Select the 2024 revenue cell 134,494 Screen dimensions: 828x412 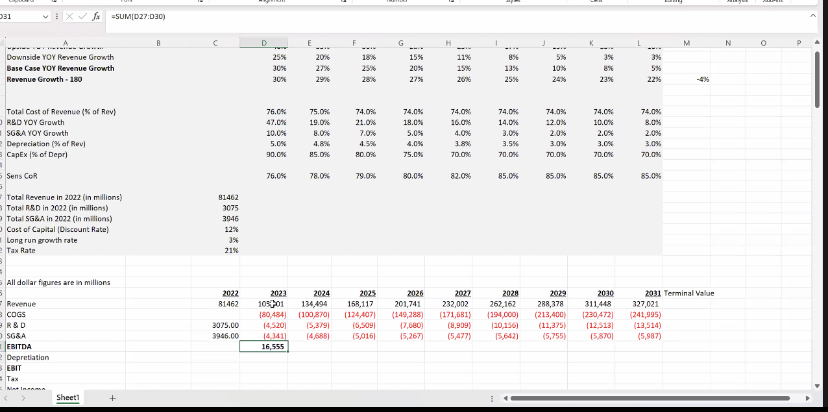[309, 304]
